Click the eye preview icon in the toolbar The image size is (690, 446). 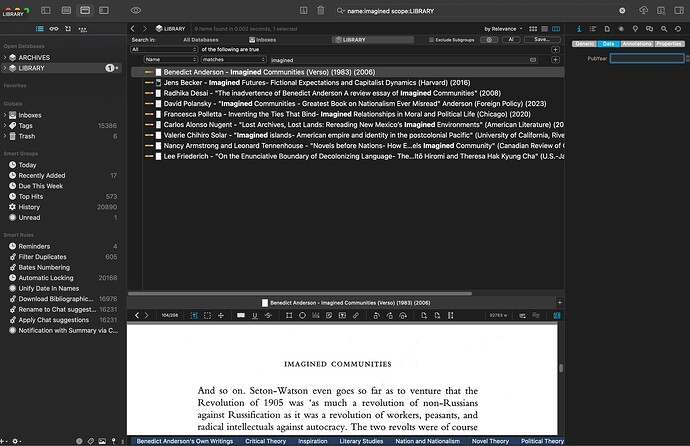coord(136,10)
